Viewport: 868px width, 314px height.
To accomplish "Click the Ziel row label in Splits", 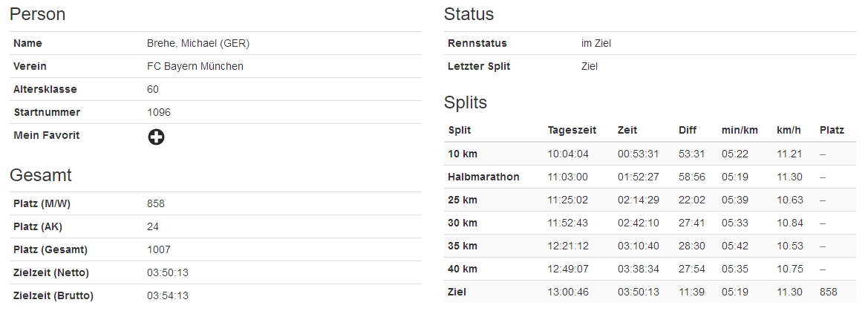I will [x=457, y=292].
